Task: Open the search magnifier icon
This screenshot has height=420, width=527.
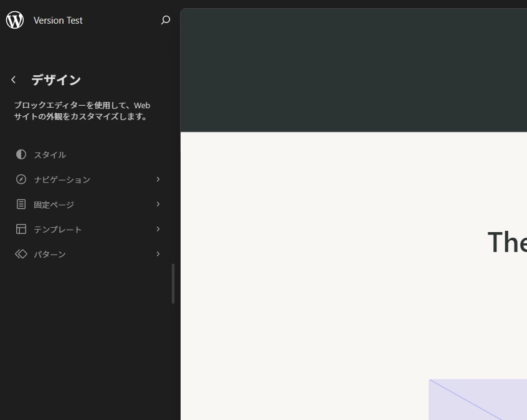Action: [165, 20]
